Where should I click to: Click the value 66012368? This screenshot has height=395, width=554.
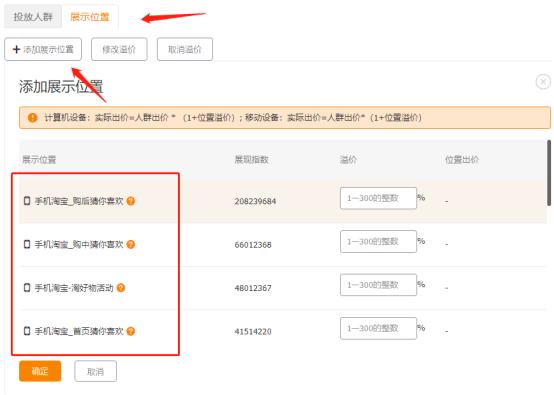[253, 245]
